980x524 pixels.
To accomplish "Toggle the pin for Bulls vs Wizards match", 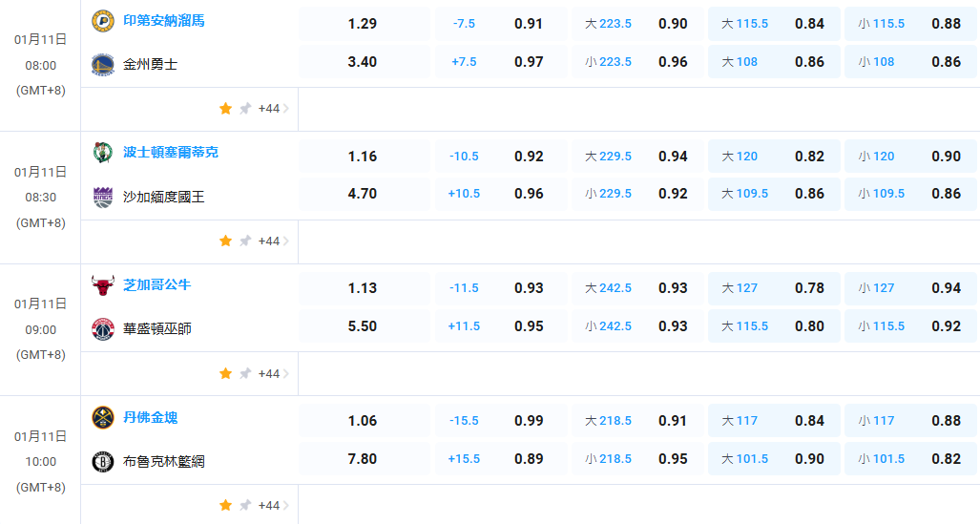I will 245,373.
